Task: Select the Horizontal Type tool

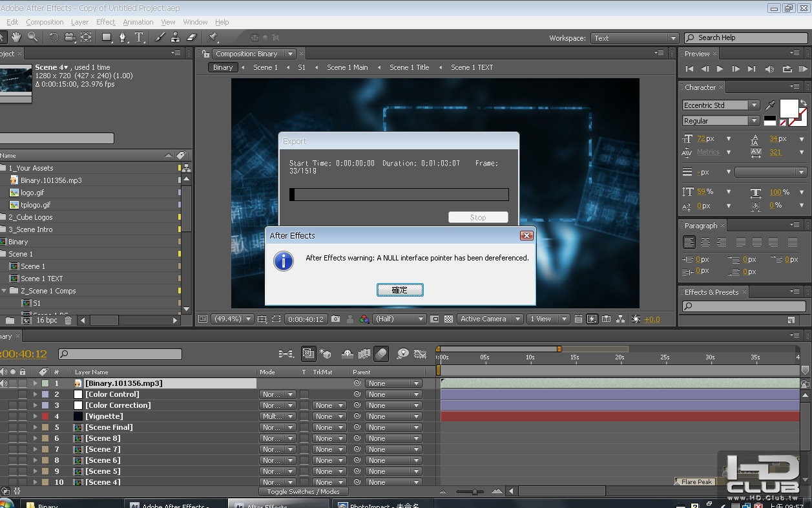Action: click(x=139, y=37)
